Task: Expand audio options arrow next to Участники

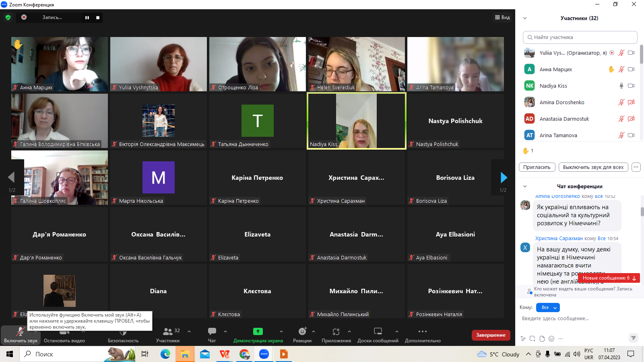Action: click(x=189, y=331)
